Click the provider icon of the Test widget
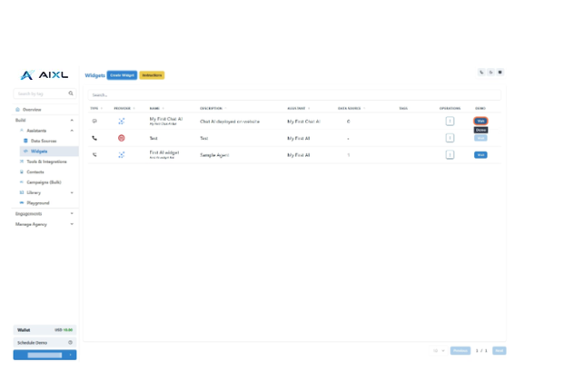The width and height of the screenshot is (564, 392). 122,138
